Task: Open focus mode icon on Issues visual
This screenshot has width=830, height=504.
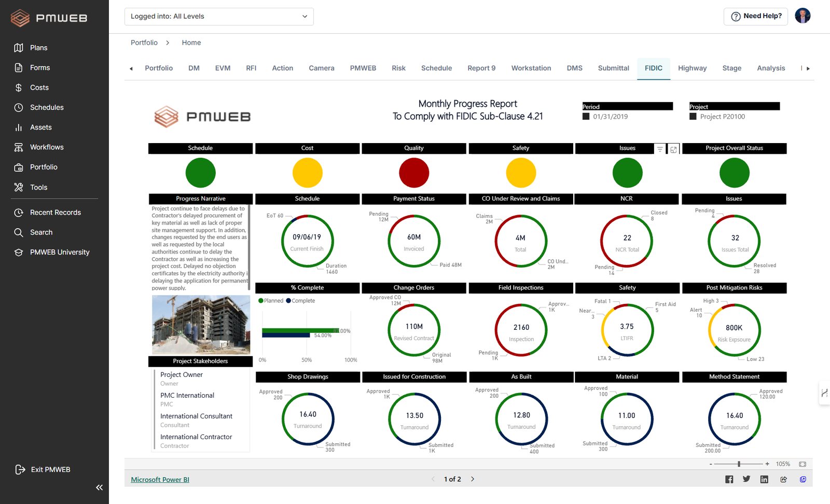Action: point(673,149)
